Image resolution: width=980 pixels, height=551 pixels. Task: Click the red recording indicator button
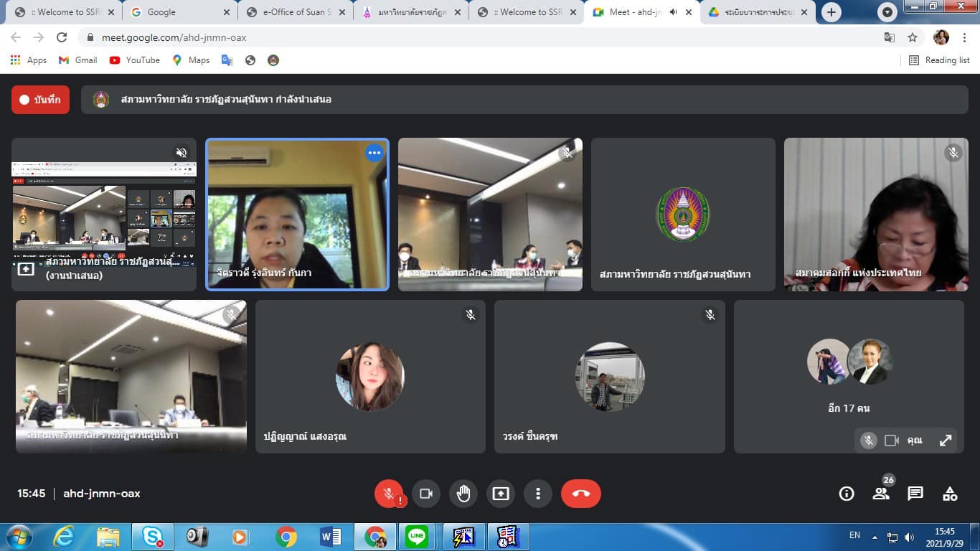point(40,100)
